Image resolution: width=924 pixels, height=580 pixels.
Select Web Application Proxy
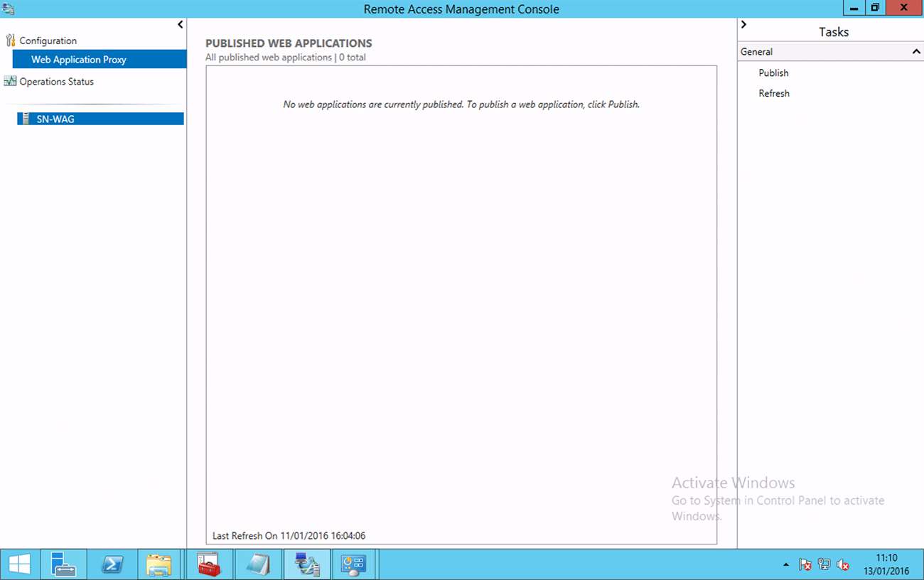click(x=100, y=59)
